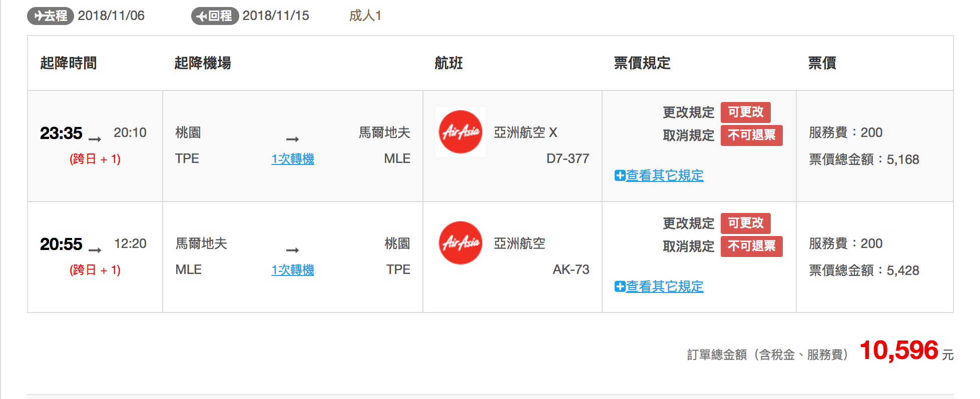Click the arrow between 桃園 and 馬爾地夫
Screen dimensions: 980x399
pos(292,139)
